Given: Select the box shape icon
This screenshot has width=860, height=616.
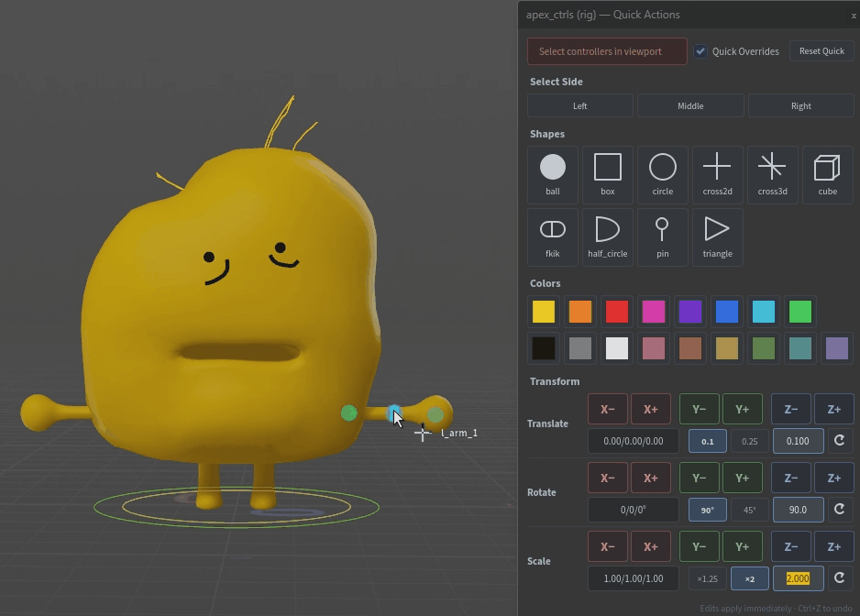Looking at the screenshot, I should (x=608, y=175).
